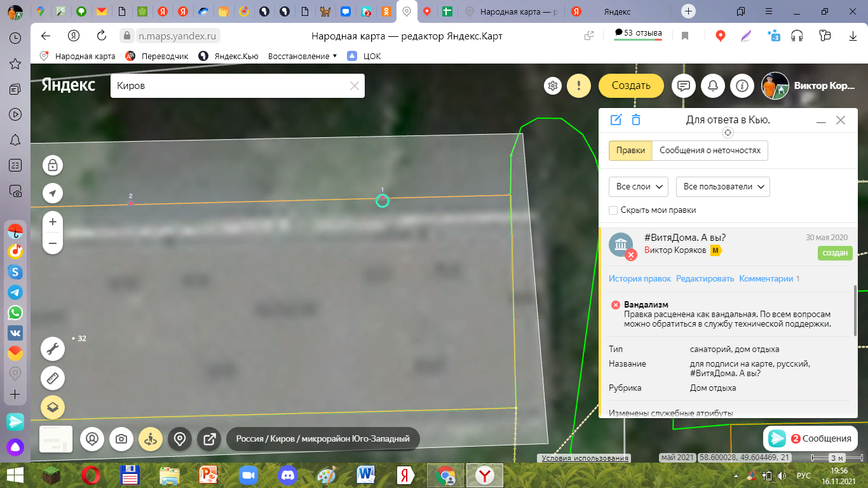Open Условия использования link

coord(584,458)
